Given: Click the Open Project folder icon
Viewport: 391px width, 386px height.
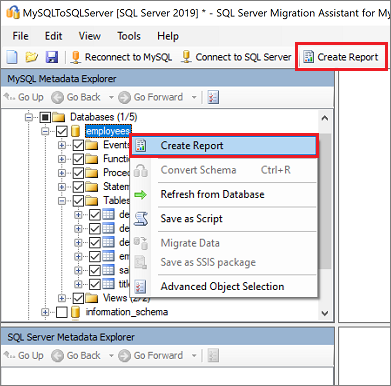Looking at the screenshot, I should (32, 57).
